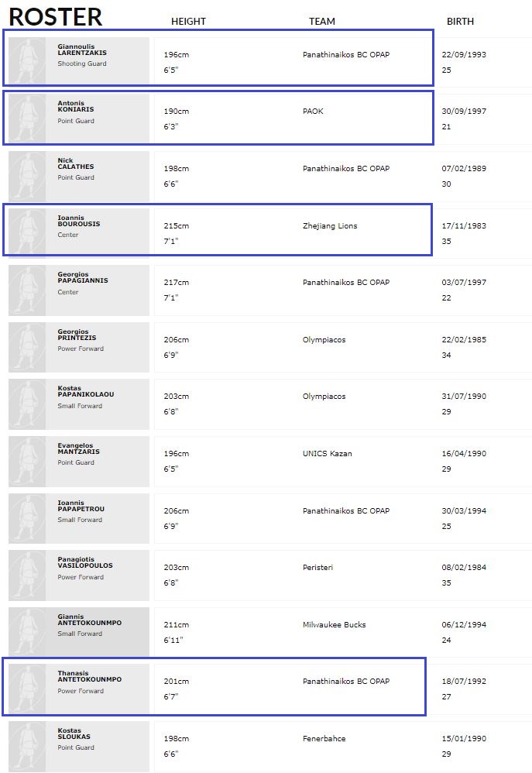Click Giannis Antetokounmpo player silhouette photo
Screen dimensions: 532x773
[27, 632]
